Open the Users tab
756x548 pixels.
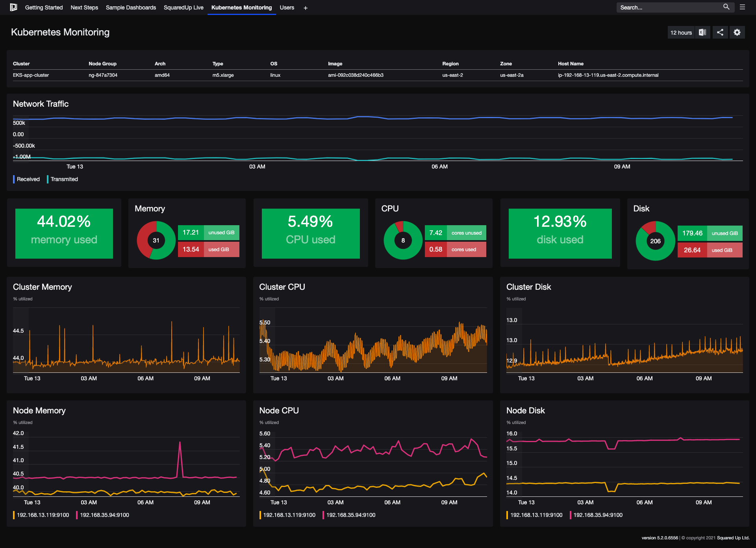pyautogui.click(x=287, y=7)
